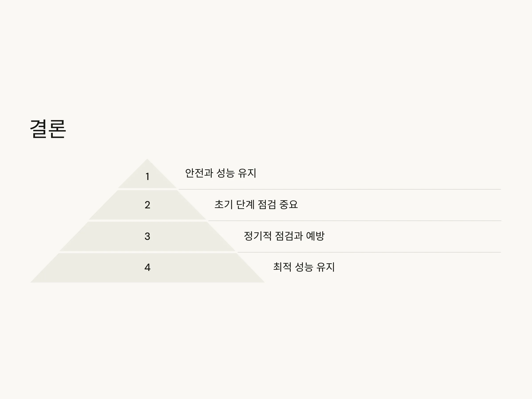The width and height of the screenshot is (532, 399).
Task: Select the slide title 결론
Action: (48, 129)
